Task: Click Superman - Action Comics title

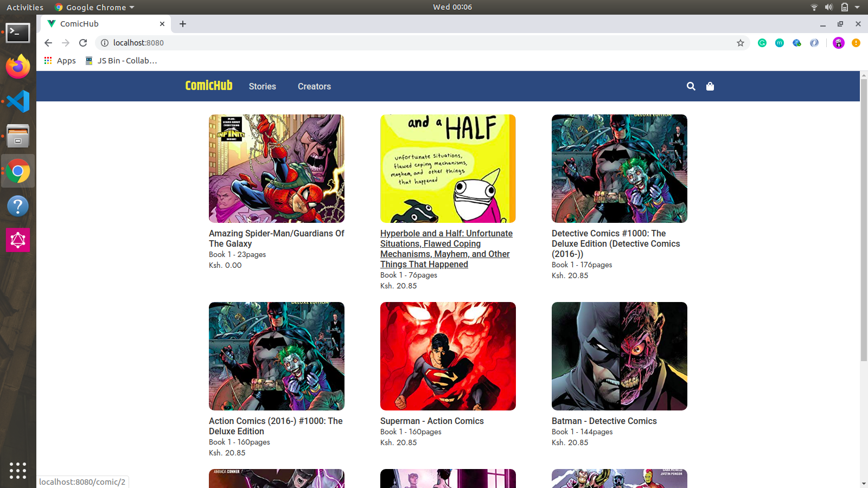Action: click(432, 421)
